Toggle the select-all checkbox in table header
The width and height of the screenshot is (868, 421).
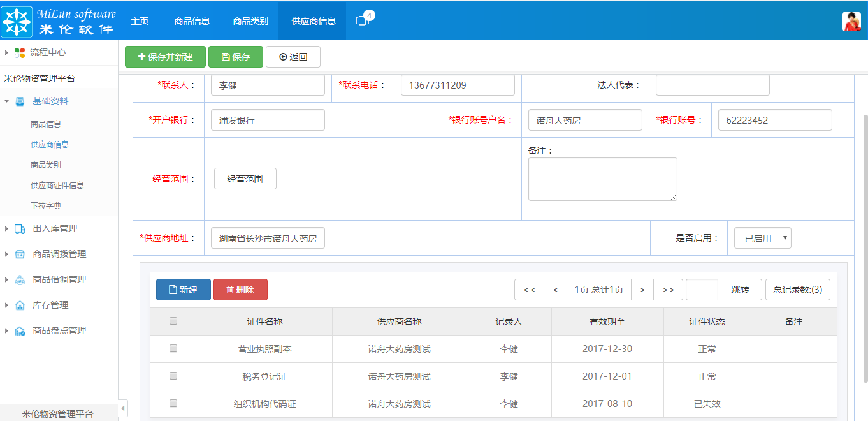172,321
